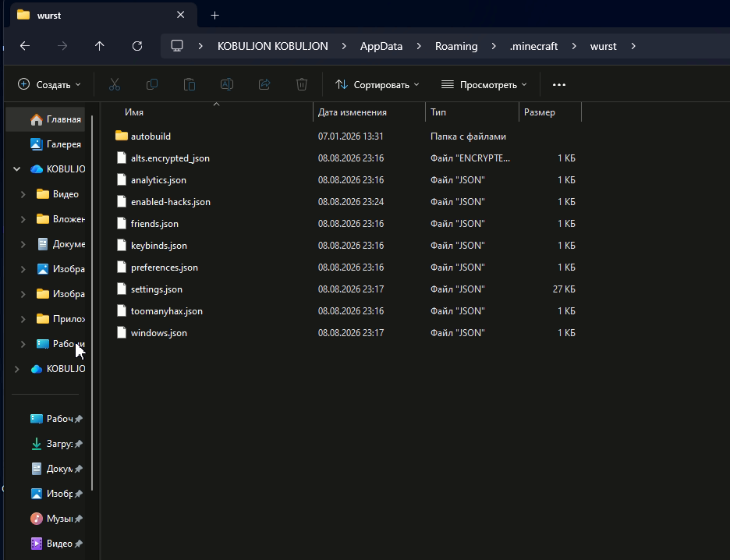The image size is (730, 560).
Task: Click the Delete trash bin icon
Action: pos(302,85)
